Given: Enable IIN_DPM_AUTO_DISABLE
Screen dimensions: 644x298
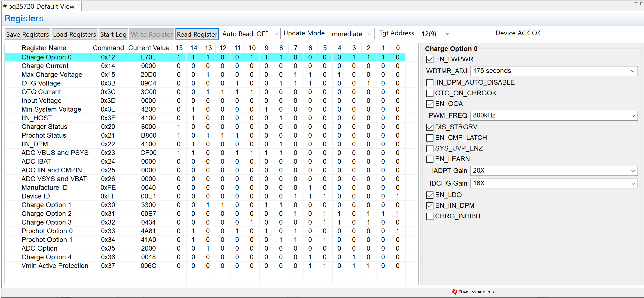Looking at the screenshot, I should point(430,82).
